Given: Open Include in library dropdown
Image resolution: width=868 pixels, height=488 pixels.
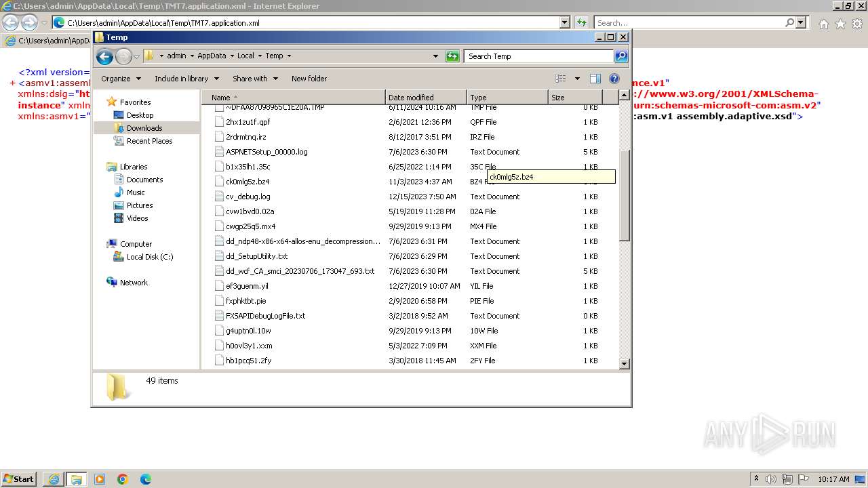Looking at the screenshot, I should 186,79.
